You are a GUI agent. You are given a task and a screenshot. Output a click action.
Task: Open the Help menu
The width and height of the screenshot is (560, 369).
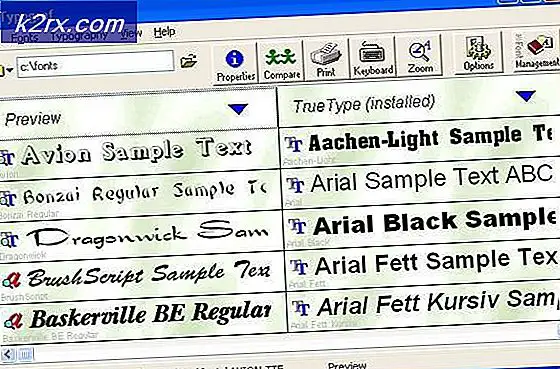(164, 33)
